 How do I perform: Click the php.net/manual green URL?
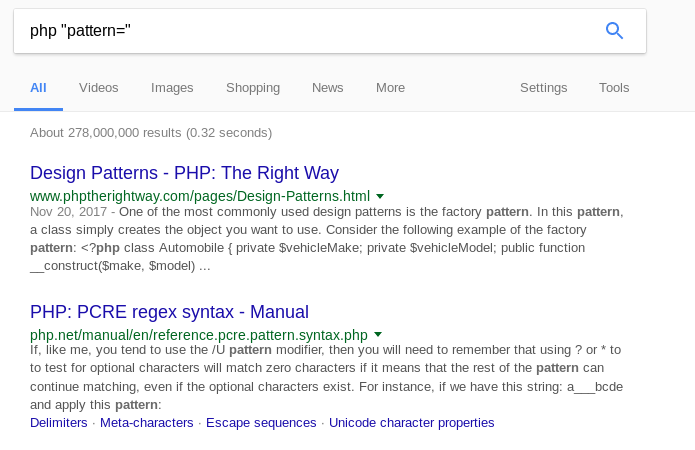click(x=199, y=335)
